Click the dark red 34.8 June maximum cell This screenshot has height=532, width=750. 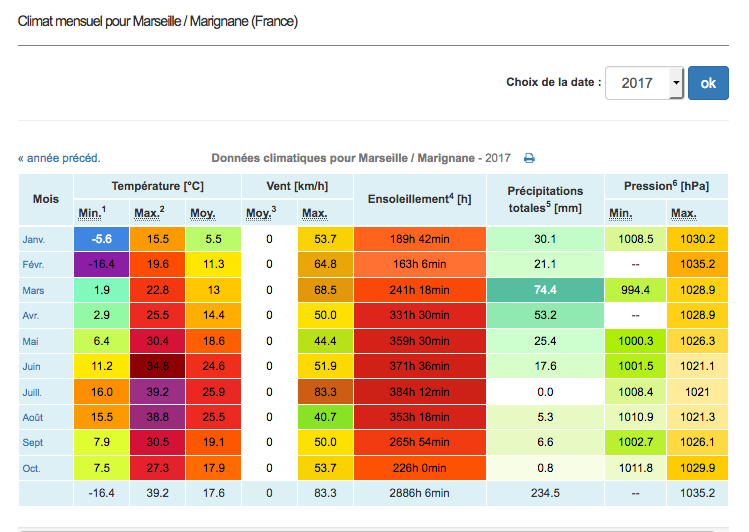157,366
